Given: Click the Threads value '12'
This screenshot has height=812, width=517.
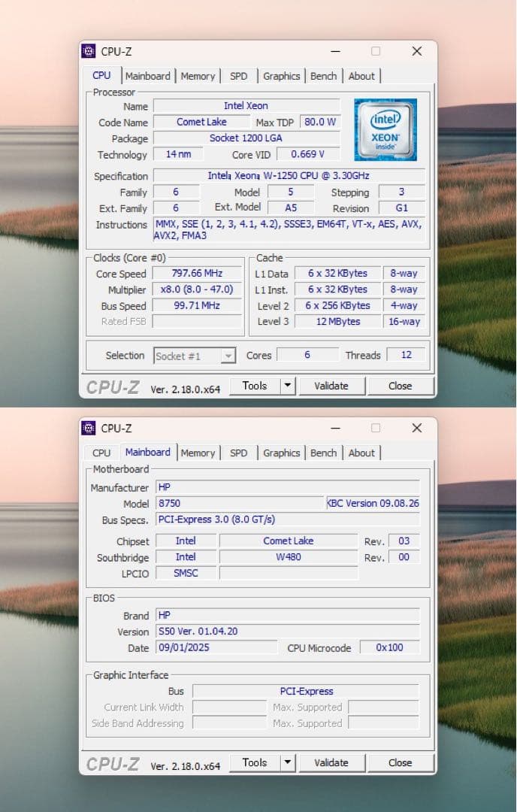Looking at the screenshot, I should click(407, 355).
